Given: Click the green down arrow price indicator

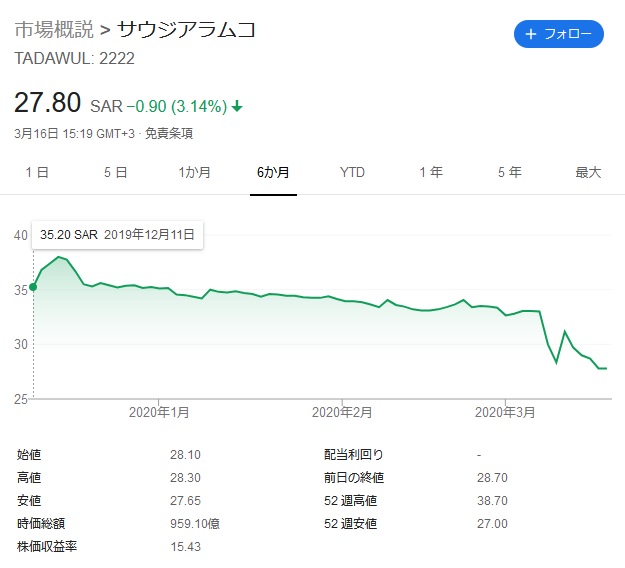Looking at the screenshot, I should pos(237,106).
